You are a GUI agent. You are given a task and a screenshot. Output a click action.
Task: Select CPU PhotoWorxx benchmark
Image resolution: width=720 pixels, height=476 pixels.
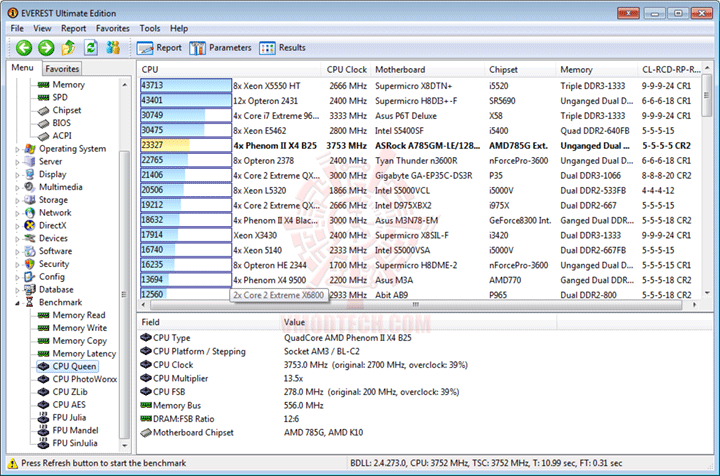pos(84,379)
